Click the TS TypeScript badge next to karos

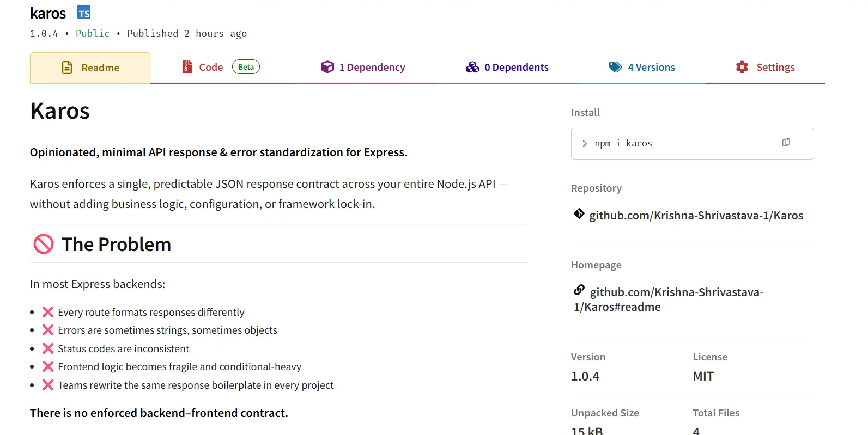click(83, 12)
